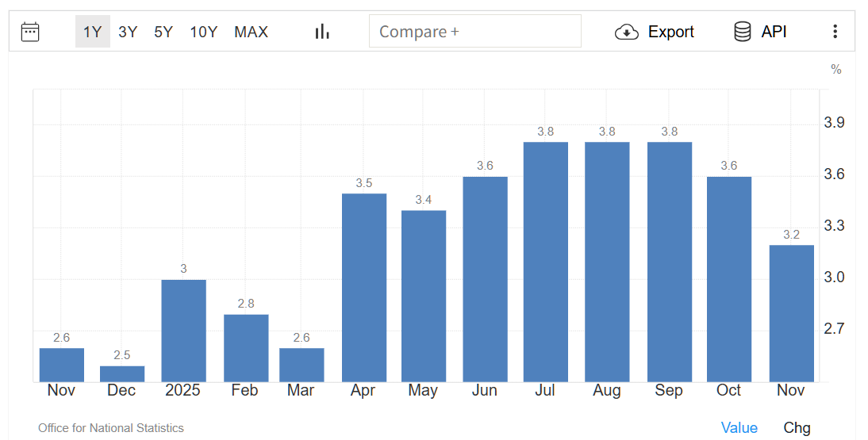Toggle the Chg display mode
The image size is (868, 440).
[797, 428]
